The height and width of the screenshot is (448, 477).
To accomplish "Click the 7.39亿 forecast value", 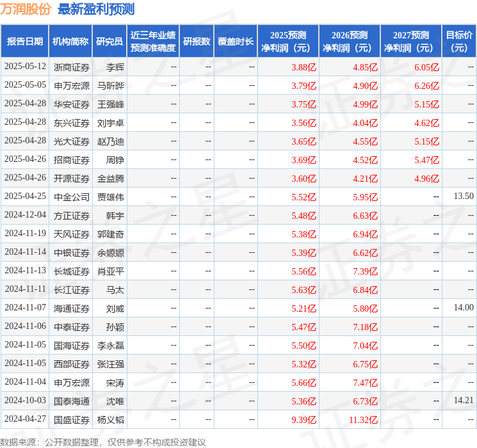I will (x=365, y=271).
